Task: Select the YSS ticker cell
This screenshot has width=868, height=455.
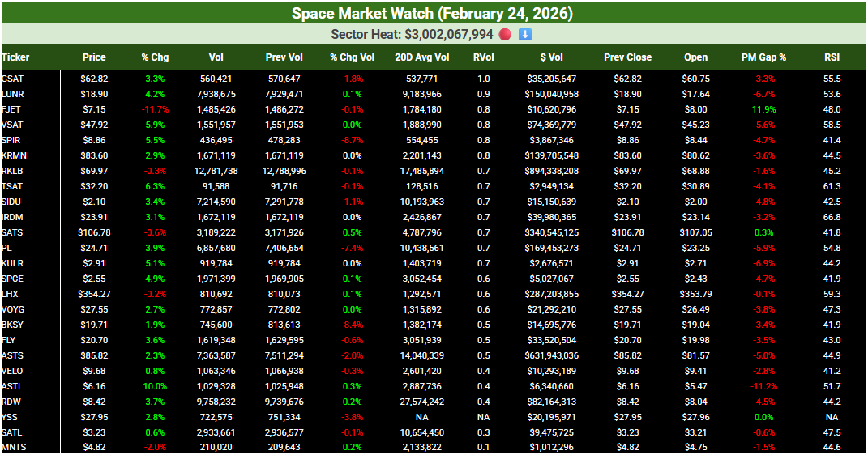Action: 10,418
